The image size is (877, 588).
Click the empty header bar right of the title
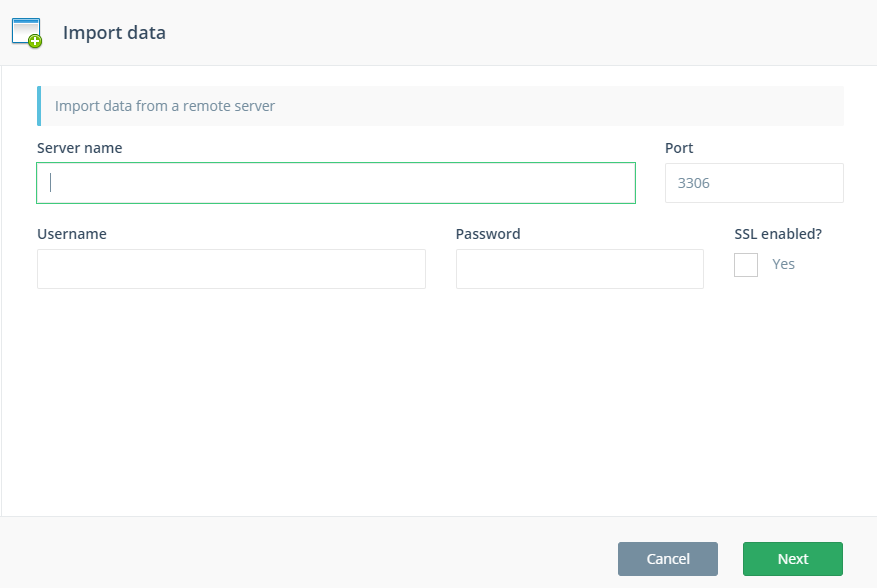520,33
